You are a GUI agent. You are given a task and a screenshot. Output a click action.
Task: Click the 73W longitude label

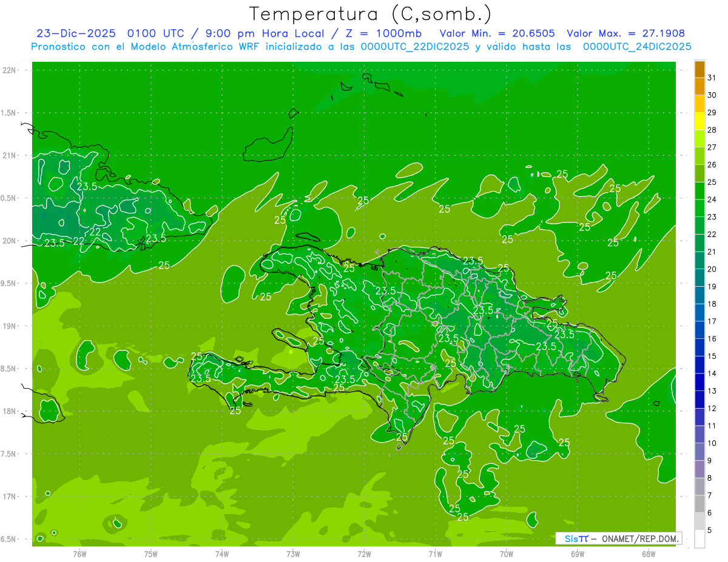[293, 554]
